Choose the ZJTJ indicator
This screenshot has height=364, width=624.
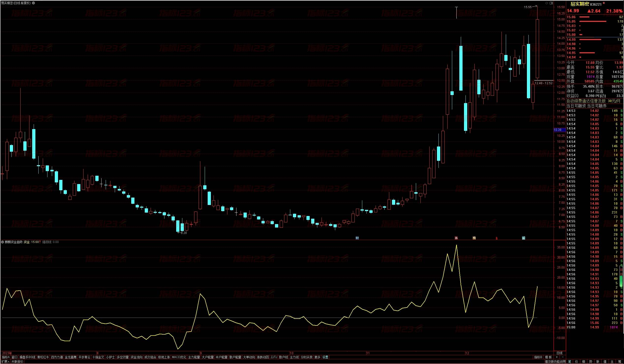(x=274, y=357)
